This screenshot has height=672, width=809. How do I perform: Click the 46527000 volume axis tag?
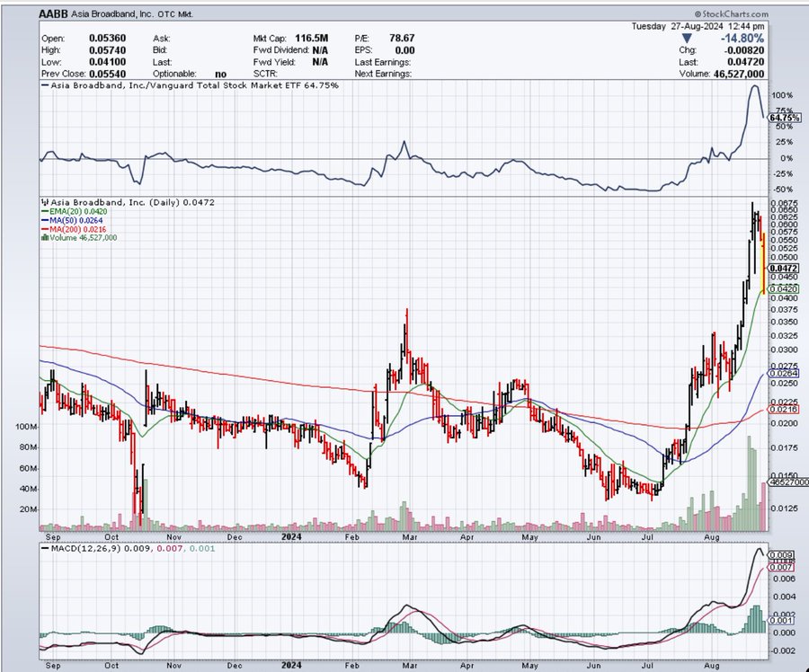(x=788, y=482)
